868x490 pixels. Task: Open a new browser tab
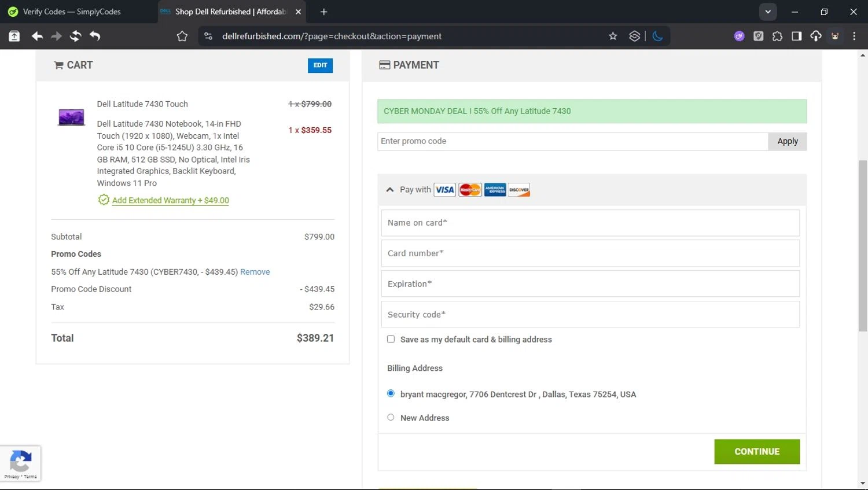tap(323, 12)
